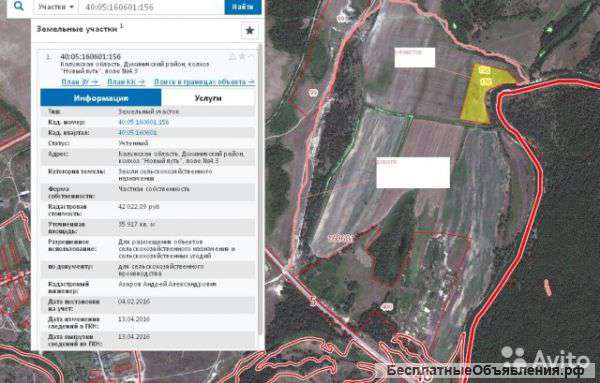The image size is (600, 383).
Task: Collapse the result card chevron
Action: pos(251,57)
